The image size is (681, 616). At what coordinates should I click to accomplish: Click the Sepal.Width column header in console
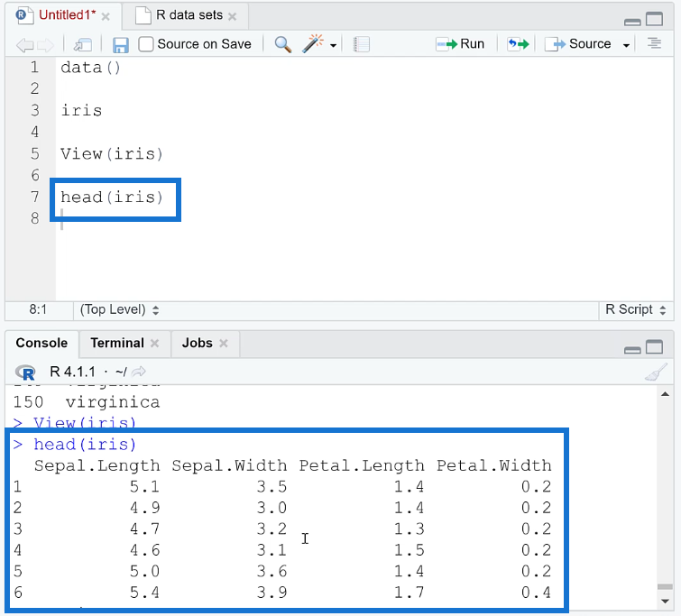(229, 465)
